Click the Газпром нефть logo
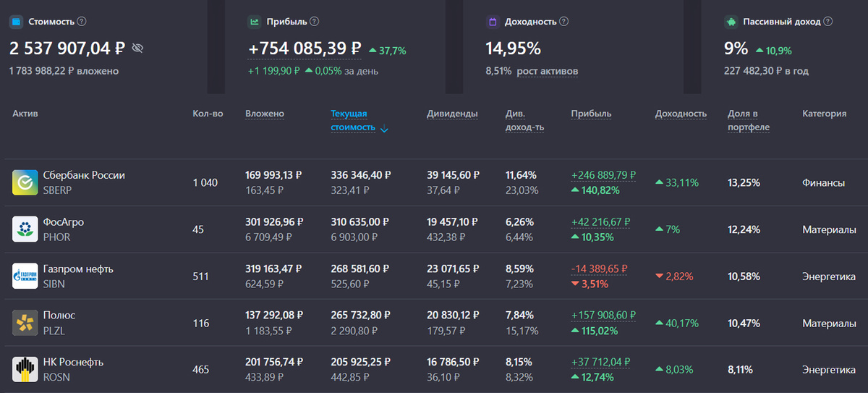The width and height of the screenshot is (868, 393). point(25,276)
